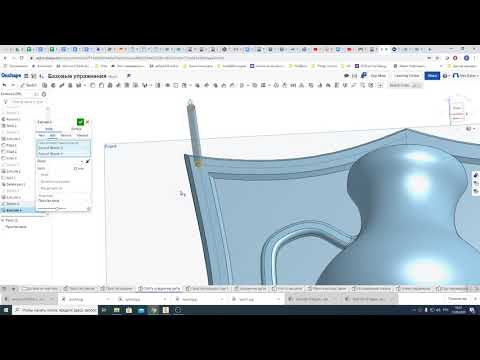This screenshot has width=480, height=360.
Task: Select the Draft tool in the toolbar
Action: pos(110,85)
